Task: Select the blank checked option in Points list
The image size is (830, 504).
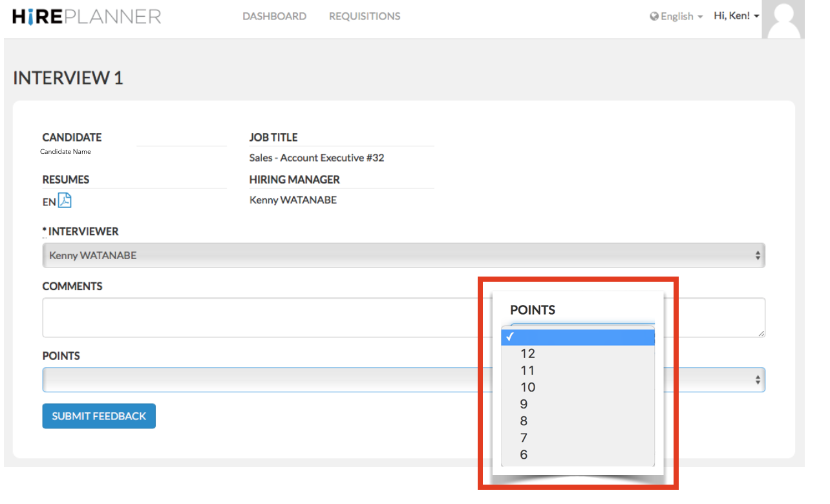Action: (x=578, y=337)
